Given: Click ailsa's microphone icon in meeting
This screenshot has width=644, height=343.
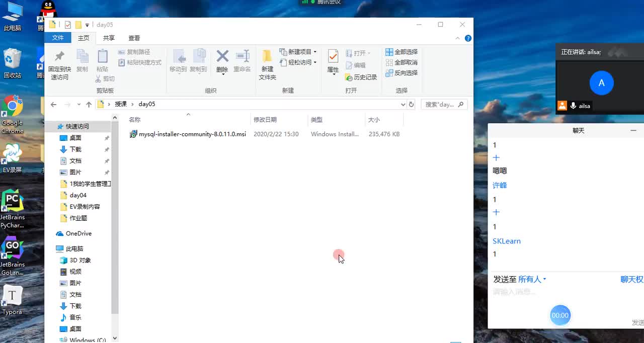Looking at the screenshot, I should point(573,106).
